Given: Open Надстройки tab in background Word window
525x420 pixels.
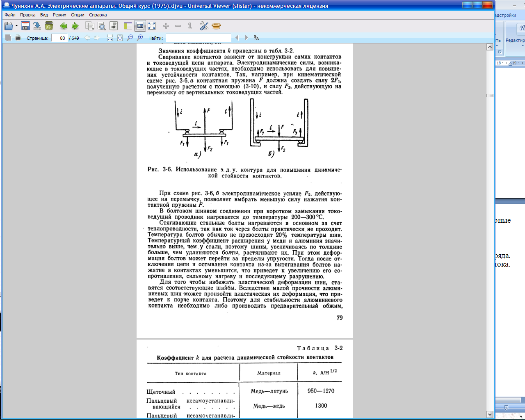Looking at the screenshot, I should [505, 15].
